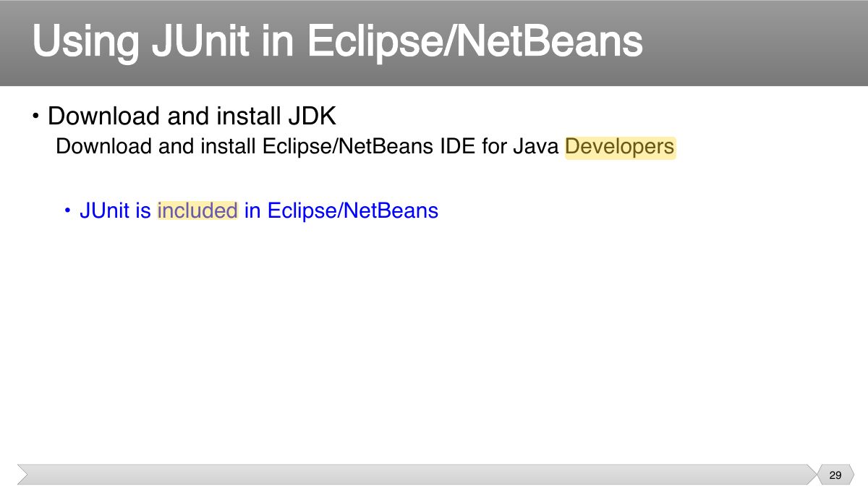Viewport: 868px width, 489px height.
Task: Click the slide number 29
Action: click(835, 475)
